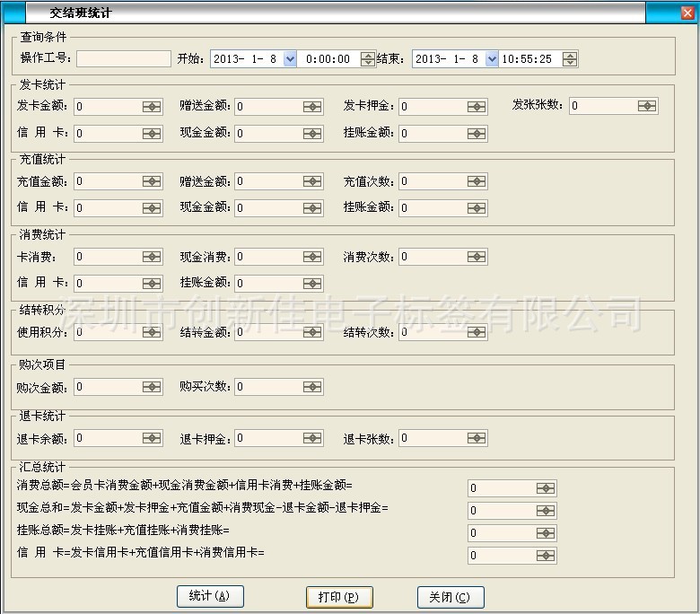Click the 打印(P) button
This screenshot has height=614, width=700.
[x=339, y=597]
